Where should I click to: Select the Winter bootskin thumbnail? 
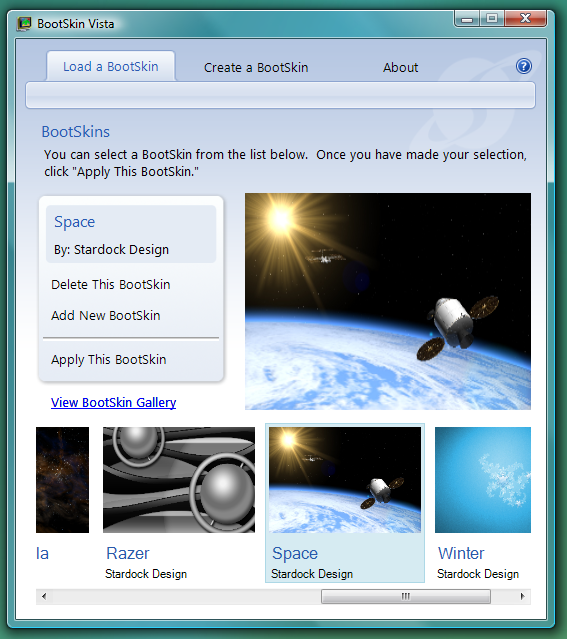[x=483, y=480]
